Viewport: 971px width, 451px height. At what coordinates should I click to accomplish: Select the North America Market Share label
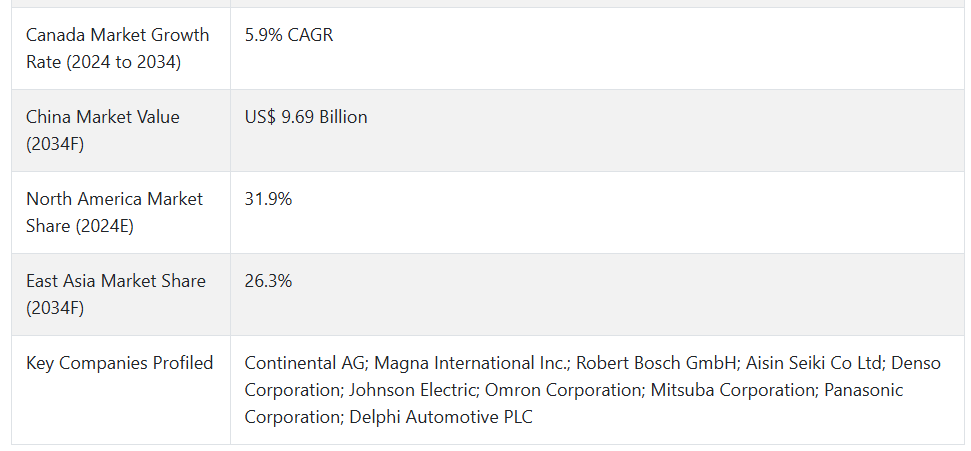coord(115,212)
